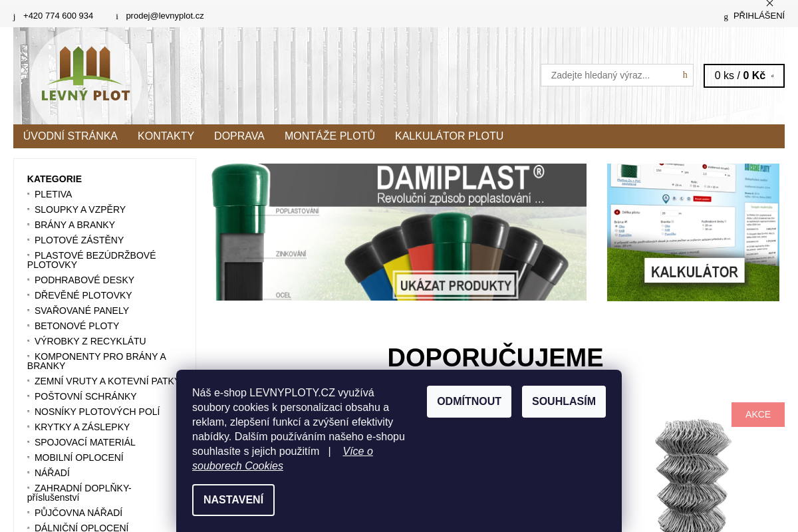Accept cookies with SOUHLASÍM

[564, 402]
